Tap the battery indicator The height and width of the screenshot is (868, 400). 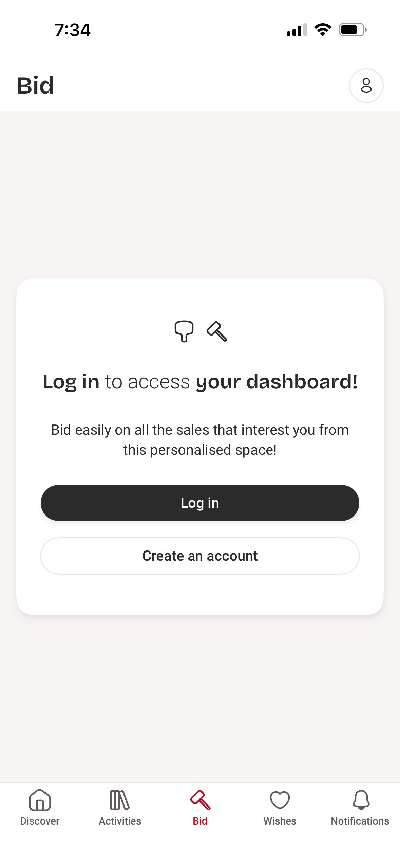tap(350, 30)
